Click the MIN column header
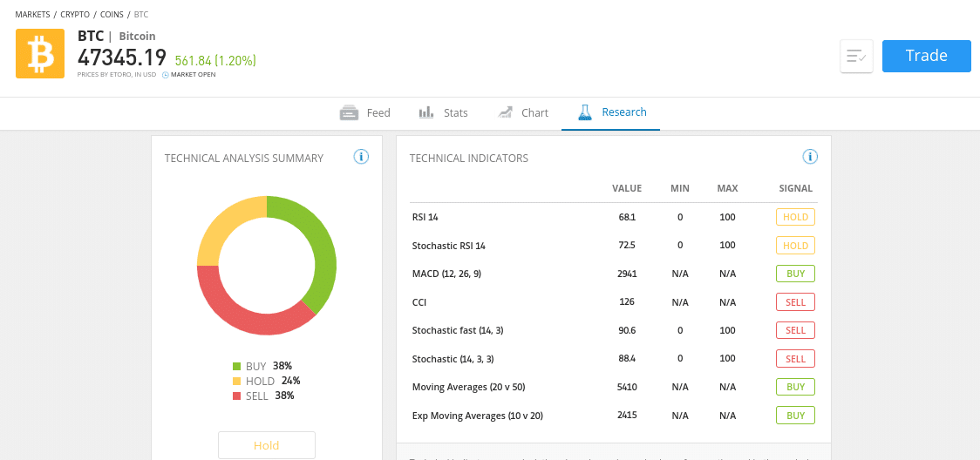Viewport: 980px width, 460px height. (x=680, y=188)
